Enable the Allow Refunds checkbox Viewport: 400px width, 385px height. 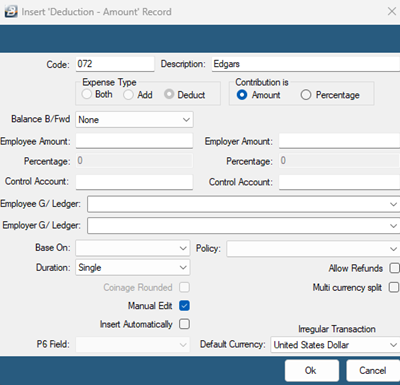(x=395, y=268)
